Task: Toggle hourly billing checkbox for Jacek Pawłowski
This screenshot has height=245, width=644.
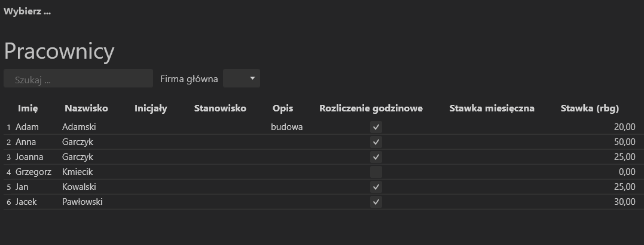Action: pyautogui.click(x=376, y=202)
